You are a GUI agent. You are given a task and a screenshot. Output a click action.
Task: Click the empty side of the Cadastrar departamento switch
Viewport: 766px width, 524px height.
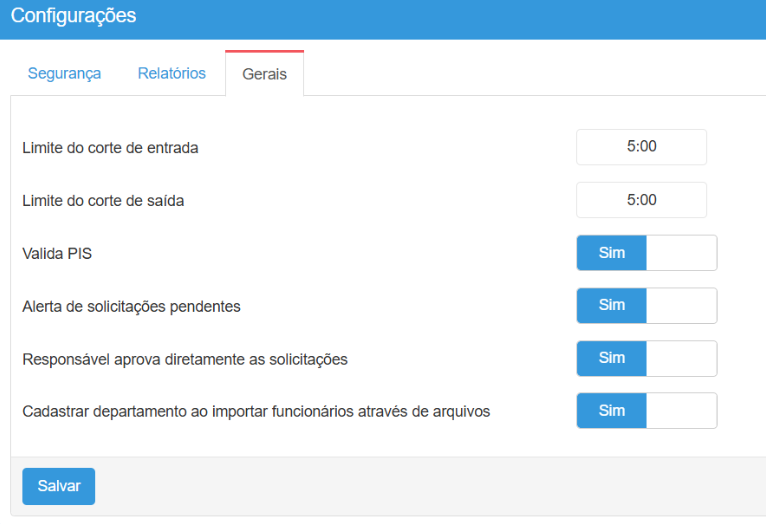click(681, 411)
